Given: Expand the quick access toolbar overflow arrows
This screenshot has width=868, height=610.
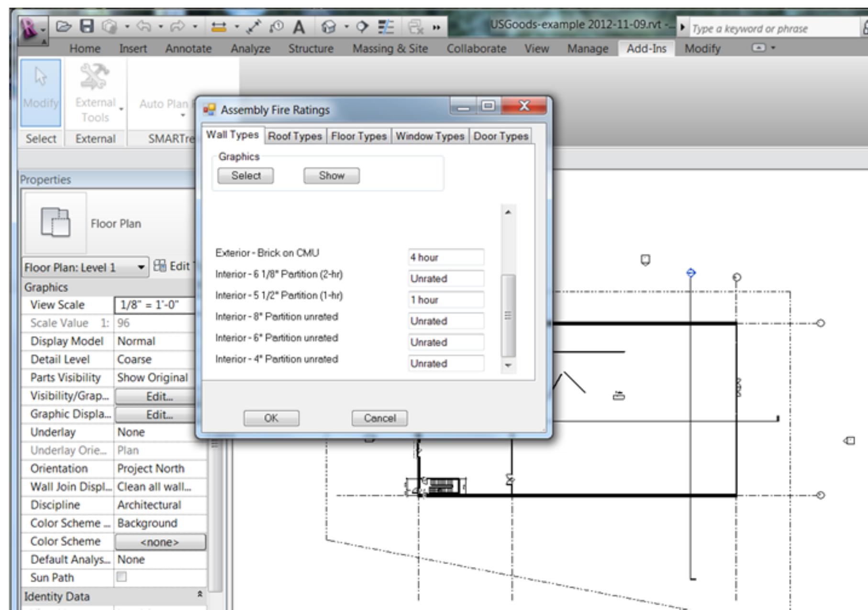Looking at the screenshot, I should (x=436, y=28).
